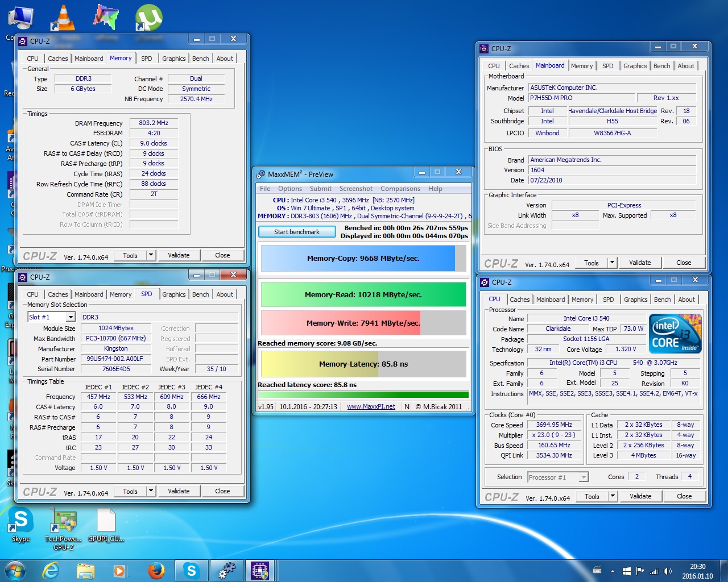Click the Windows logo tray icon
The image size is (728, 582).
pos(627,571)
